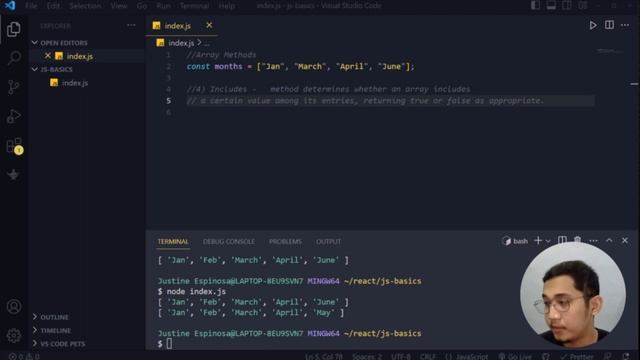Switch to the Terminal panel tab

173,242
